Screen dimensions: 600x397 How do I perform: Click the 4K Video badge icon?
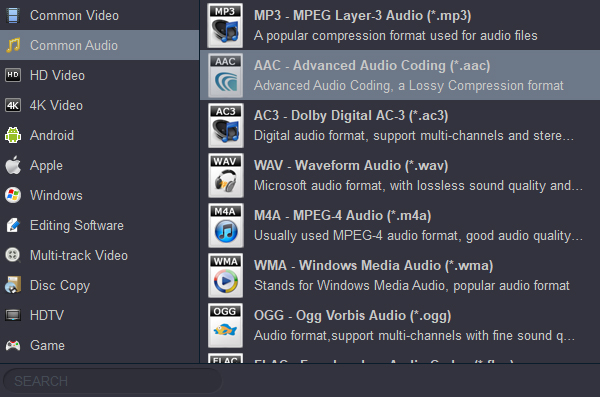pyautogui.click(x=13, y=105)
